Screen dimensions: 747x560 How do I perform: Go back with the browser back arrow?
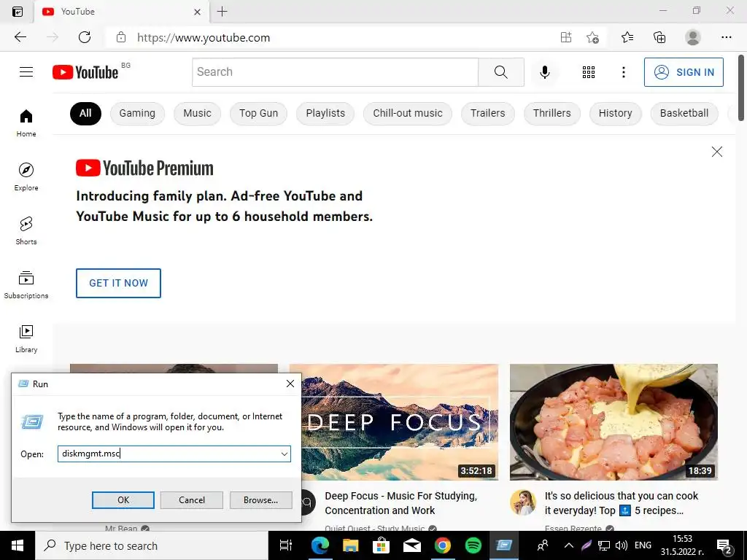click(x=20, y=37)
